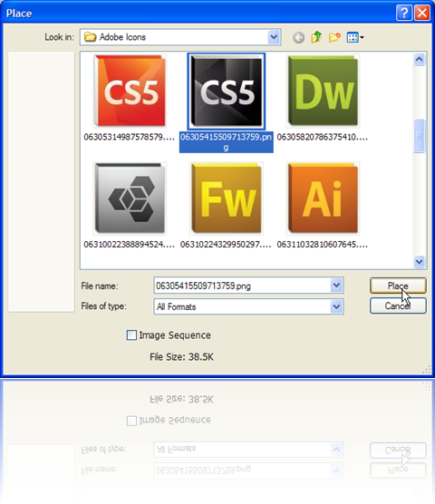
Task: Click file name 06311032810607645
Action: pyautogui.click(x=323, y=245)
